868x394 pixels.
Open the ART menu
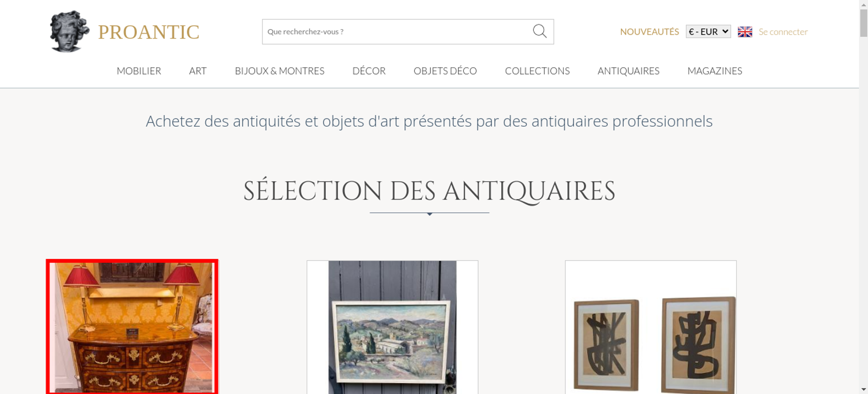[x=198, y=71]
